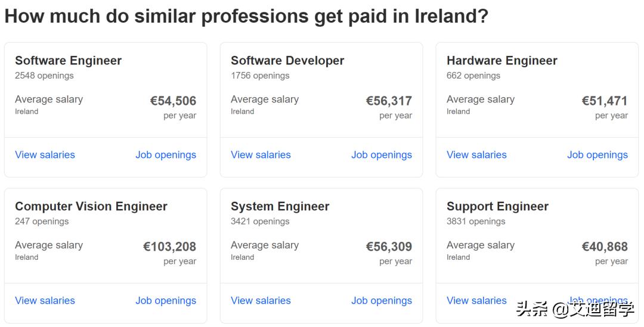Screen dimensions: 644x327
Task: Click the Support Engineer card title
Action: coord(498,207)
